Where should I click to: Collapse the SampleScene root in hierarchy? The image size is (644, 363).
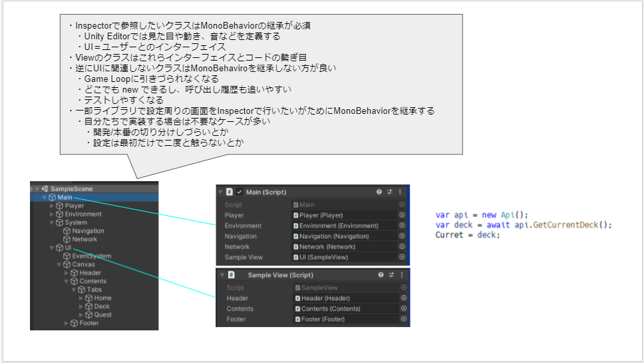[x=37, y=188]
